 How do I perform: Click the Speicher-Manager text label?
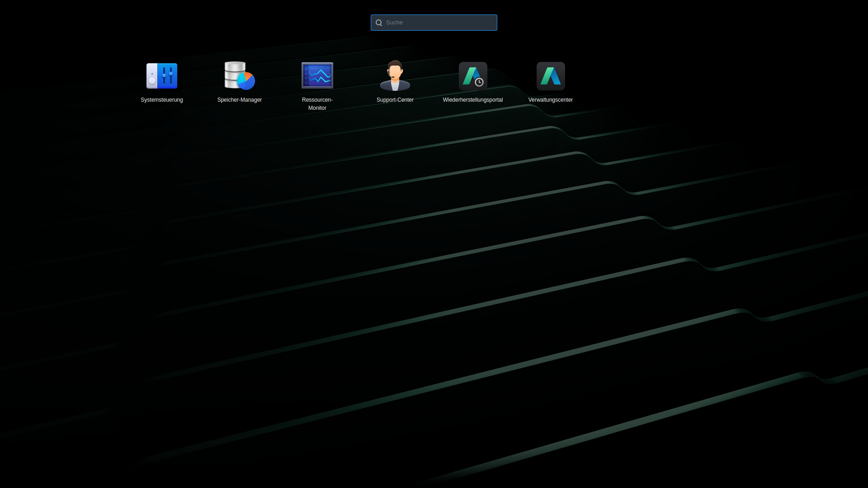pos(239,100)
